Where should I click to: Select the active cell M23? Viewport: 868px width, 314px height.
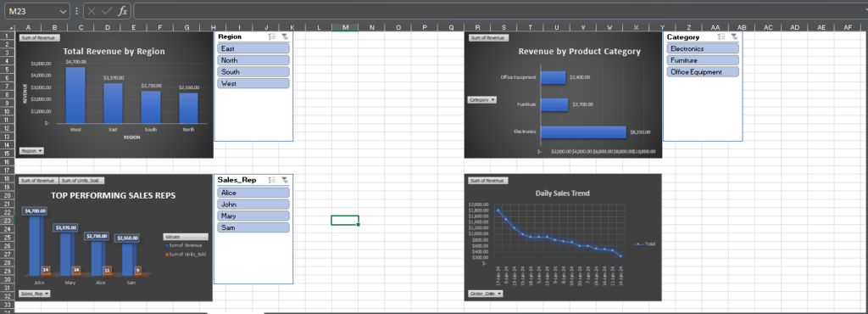[345, 220]
